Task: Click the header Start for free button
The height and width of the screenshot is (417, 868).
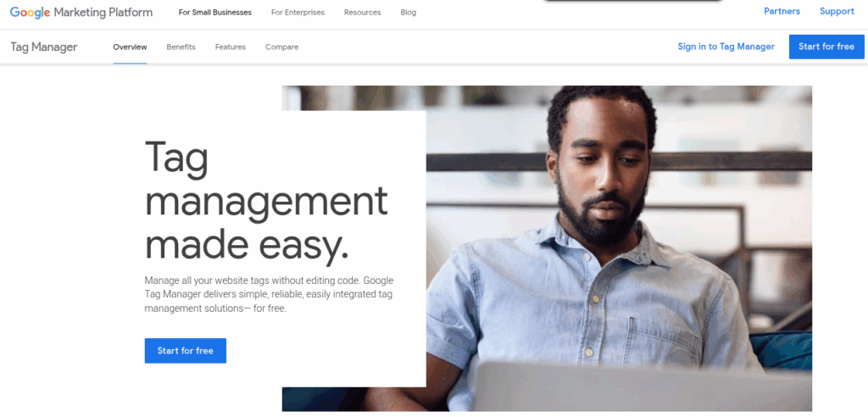Action: pyautogui.click(x=826, y=47)
